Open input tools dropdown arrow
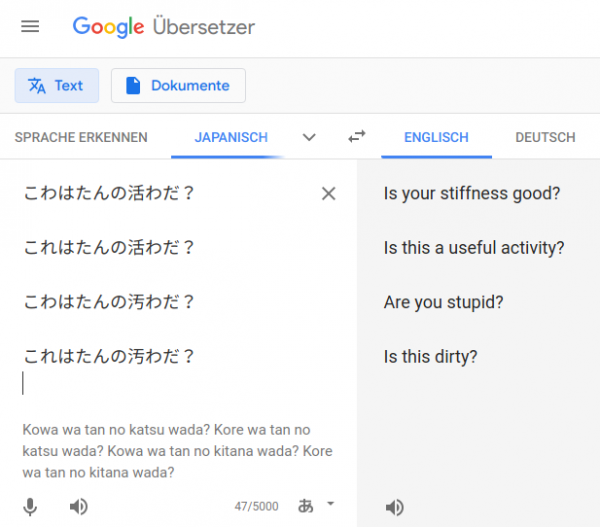600x527 pixels. pyautogui.click(x=331, y=504)
